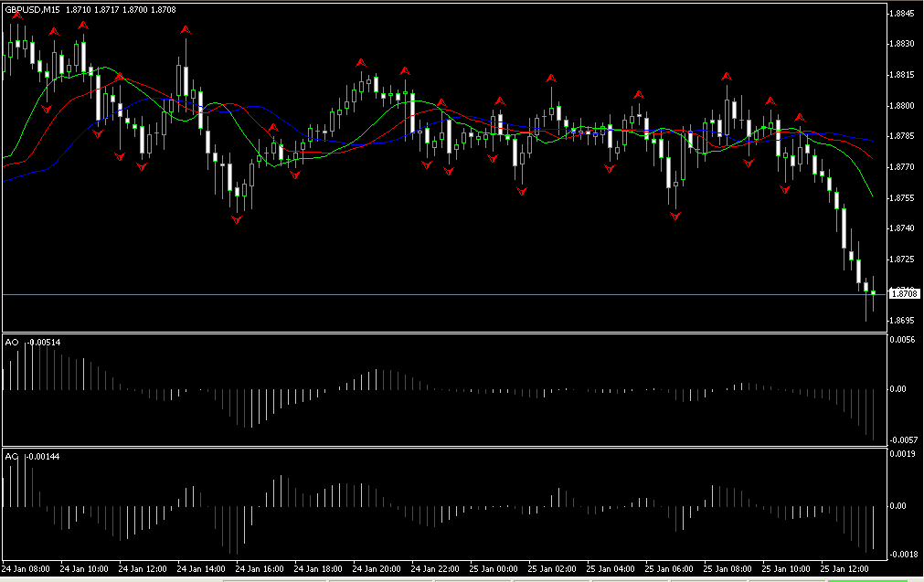This screenshot has height=582, width=924.
Task: Select the 1.8695 price scale label
Action: tap(903, 321)
